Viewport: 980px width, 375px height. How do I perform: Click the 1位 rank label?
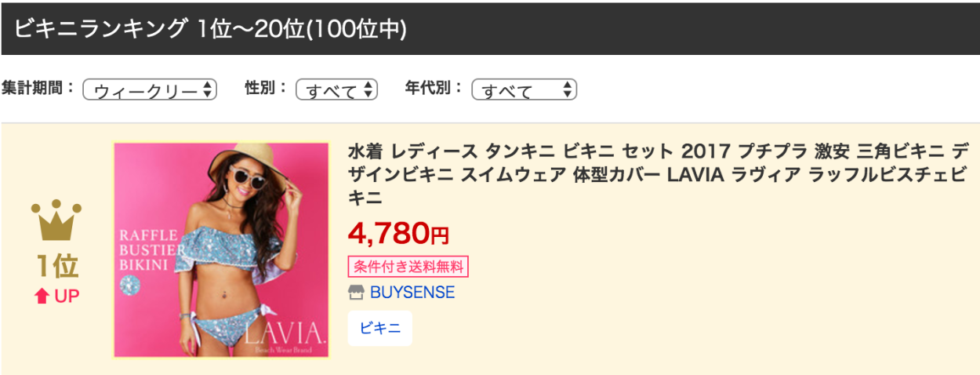click(x=56, y=268)
